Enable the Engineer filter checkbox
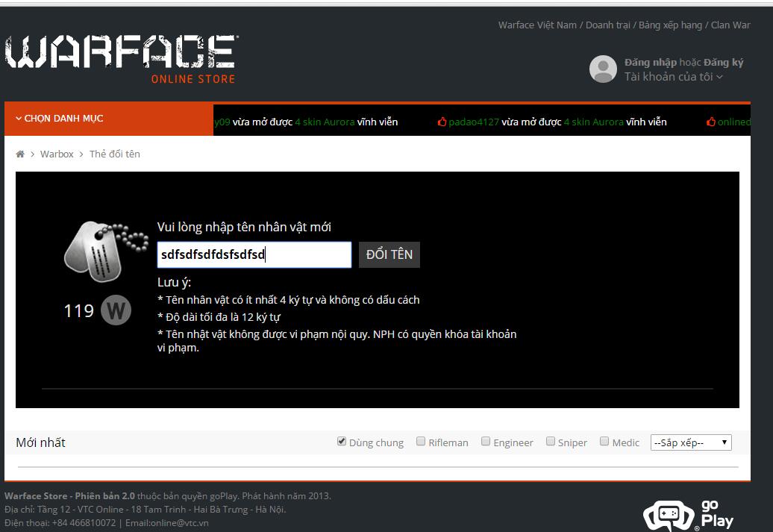 [x=486, y=441]
